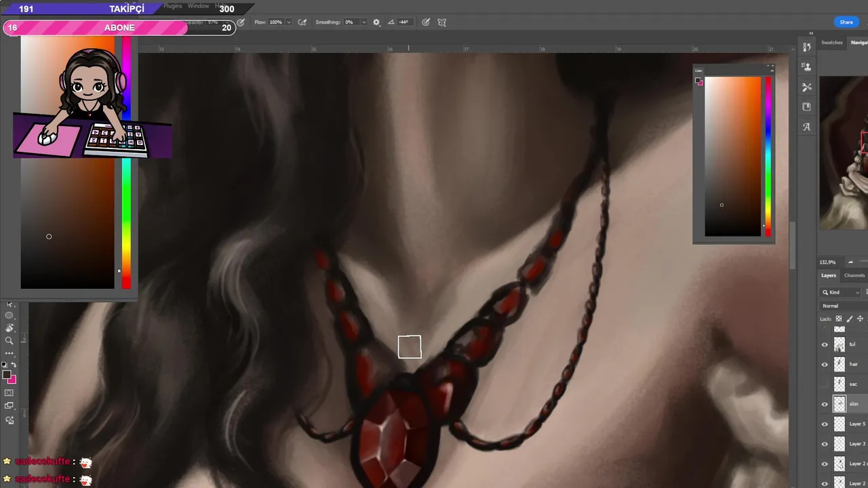Image resolution: width=868 pixels, height=488 pixels.
Task: Open smoothing options gear
Action: click(x=376, y=22)
